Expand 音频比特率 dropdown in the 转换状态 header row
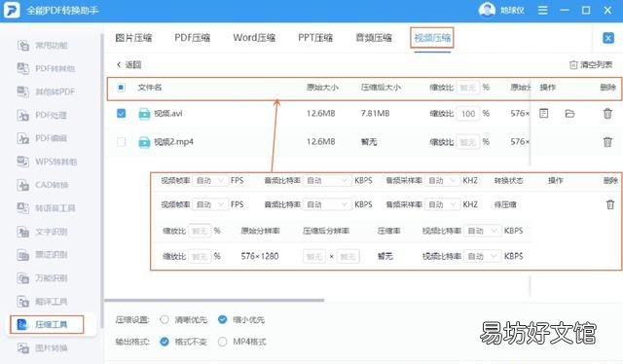Screen dimensions: 623x364 coord(327,180)
